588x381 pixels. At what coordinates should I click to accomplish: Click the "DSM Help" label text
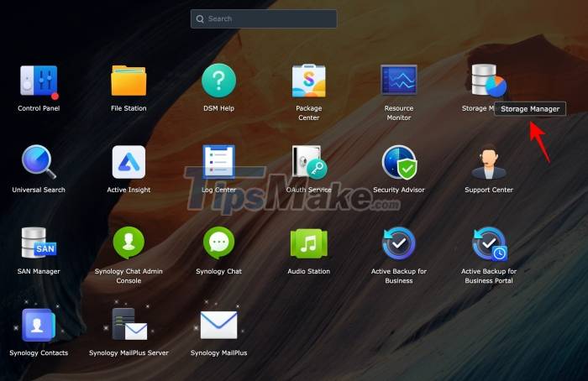(218, 108)
